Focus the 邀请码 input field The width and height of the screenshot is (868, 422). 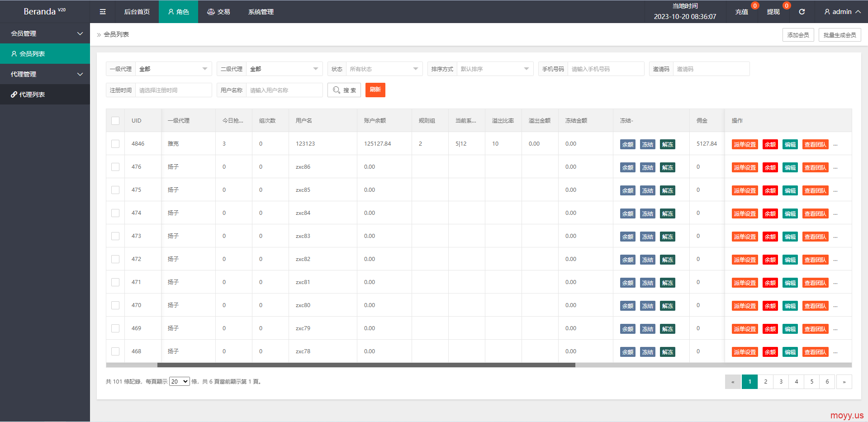pos(711,69)
